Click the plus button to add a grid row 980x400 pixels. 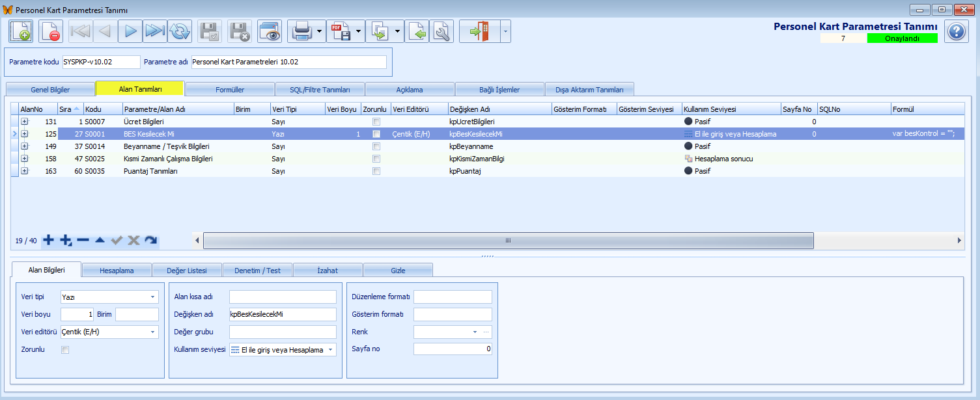pyautogui.click(x=48, y=241)
